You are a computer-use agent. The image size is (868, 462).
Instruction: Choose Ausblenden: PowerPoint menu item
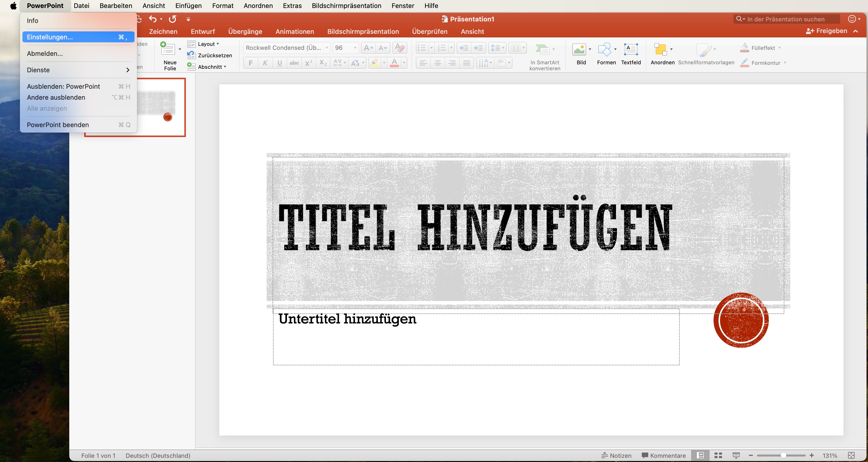(x=78, y=86)
